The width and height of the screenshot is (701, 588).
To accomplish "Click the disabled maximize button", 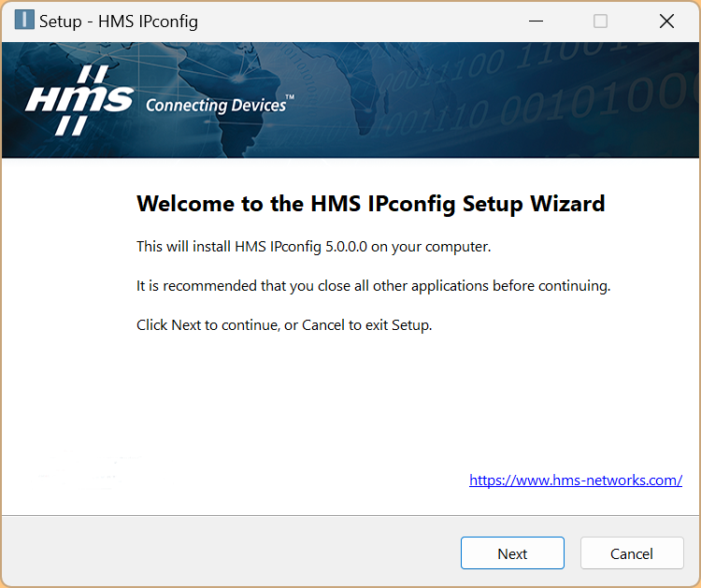I will [x=600, y=21].
